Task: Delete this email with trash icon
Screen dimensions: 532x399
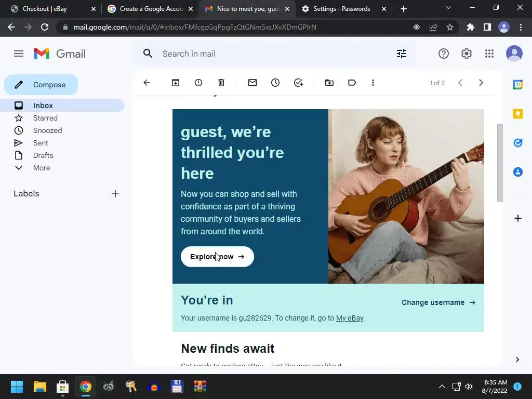Action: click(221, 83)
